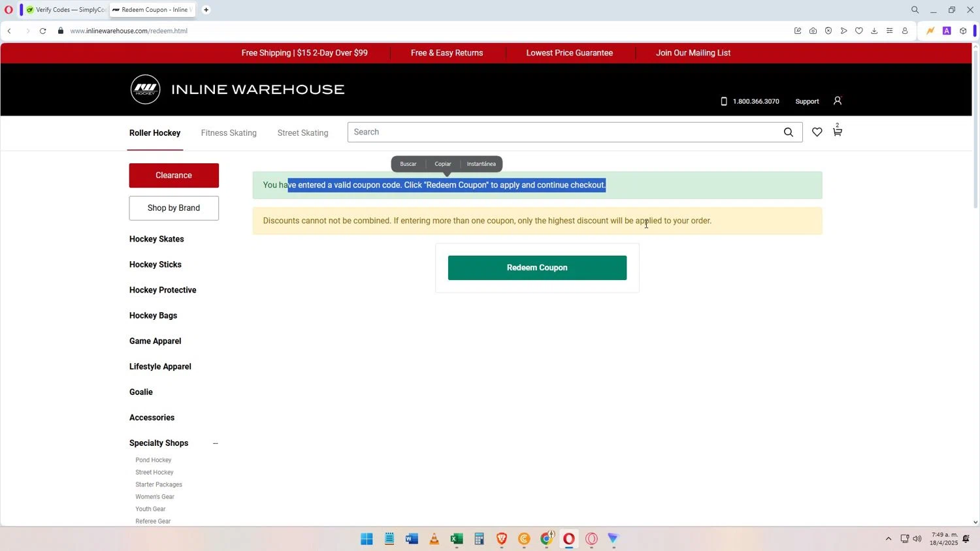Click the Inline Warehouse hockey logo
The width and height of the screenshot is (980, 551).
coord(145,89)
